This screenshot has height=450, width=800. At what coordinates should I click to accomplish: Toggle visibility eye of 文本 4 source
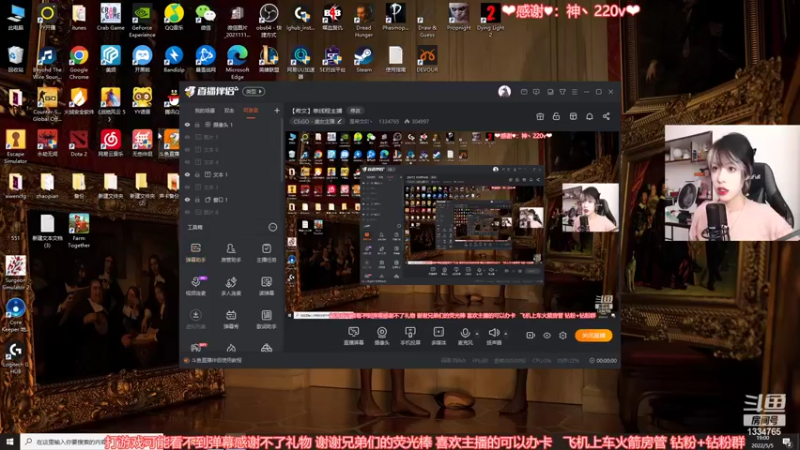pyautogui.click(x=187, y=162)
